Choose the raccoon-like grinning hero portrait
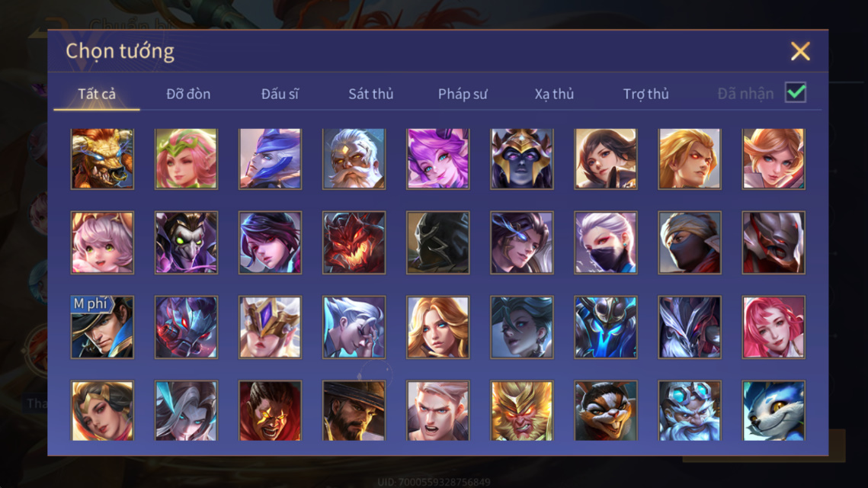 point(606,410)
